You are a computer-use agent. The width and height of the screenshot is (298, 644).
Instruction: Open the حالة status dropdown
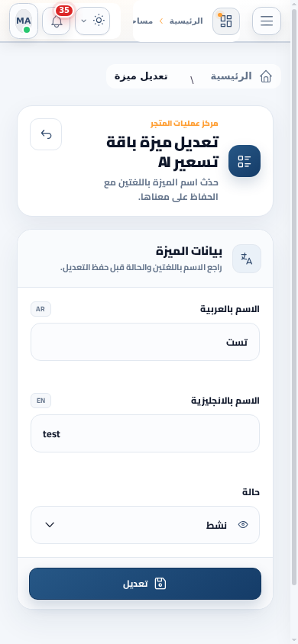(145, 525)
